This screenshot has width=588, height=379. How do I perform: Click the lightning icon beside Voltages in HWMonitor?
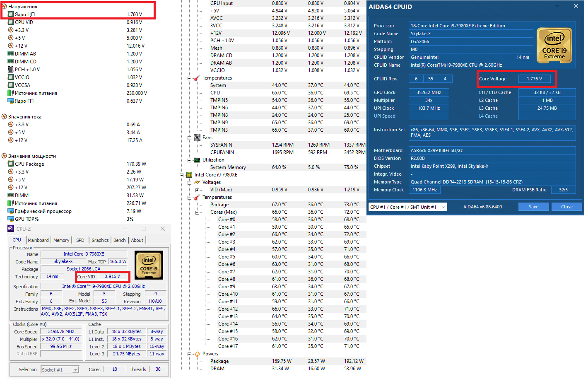click(x=197, y=182)
